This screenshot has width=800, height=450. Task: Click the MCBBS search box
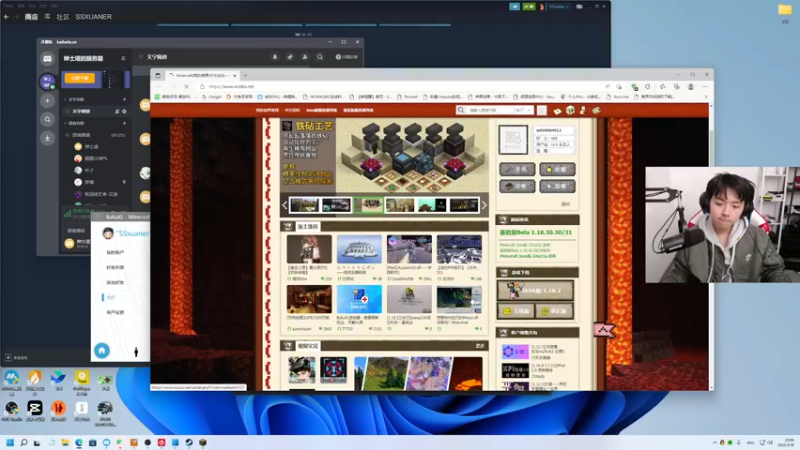point(489,110)
